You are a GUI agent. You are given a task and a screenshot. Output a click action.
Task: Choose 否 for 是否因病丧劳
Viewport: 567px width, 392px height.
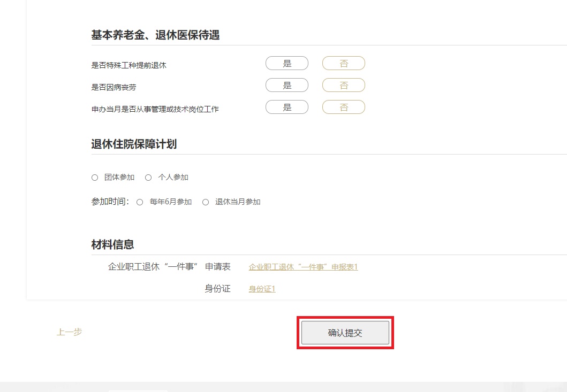click(343, 86)
